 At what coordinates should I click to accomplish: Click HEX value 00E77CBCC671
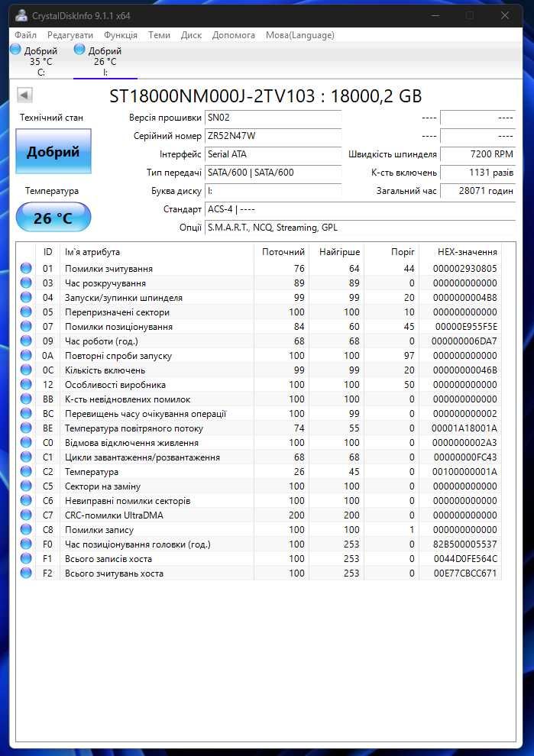click(x=465, y=573)
